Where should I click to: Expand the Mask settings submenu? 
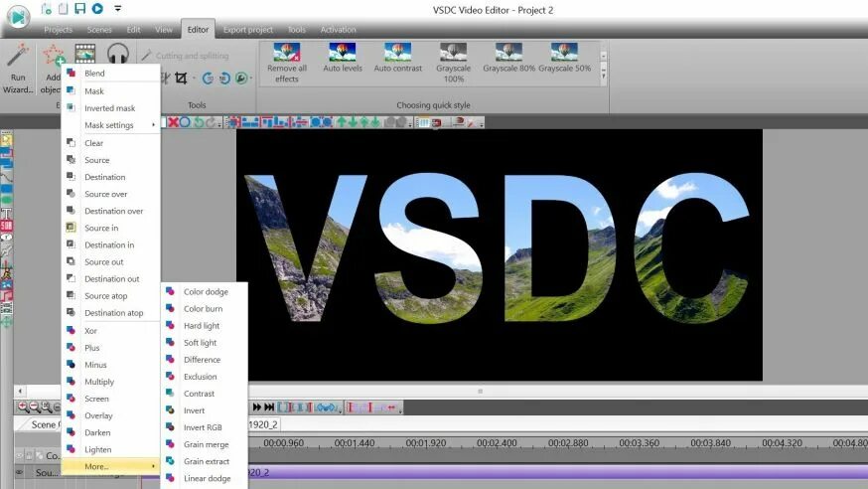pos(110,125)
